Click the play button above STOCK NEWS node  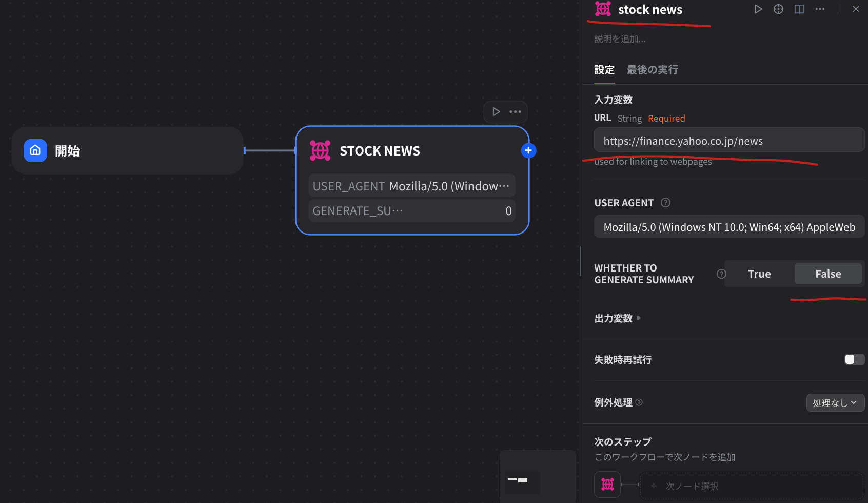point(496,111)
